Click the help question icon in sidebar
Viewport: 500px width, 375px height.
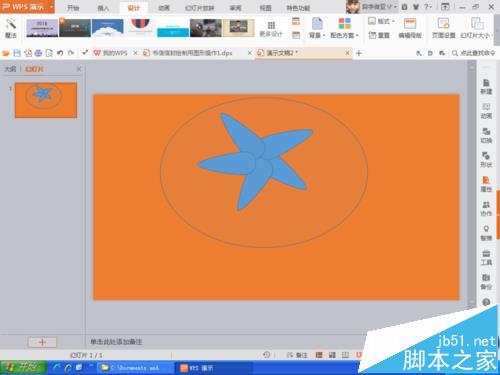pyautogui.click(x=486, y=302)
